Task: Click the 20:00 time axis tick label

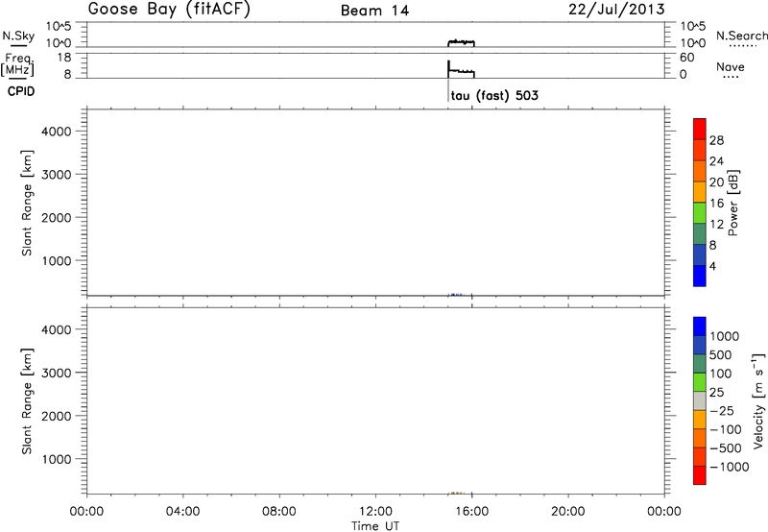Action: point(568,512)
